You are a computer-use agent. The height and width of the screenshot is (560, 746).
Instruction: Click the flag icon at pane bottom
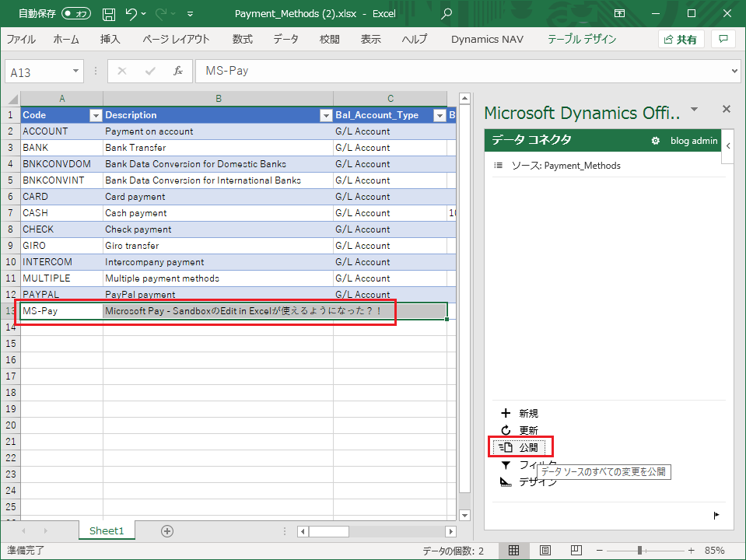pyautogui.click(x=716, y=515)
